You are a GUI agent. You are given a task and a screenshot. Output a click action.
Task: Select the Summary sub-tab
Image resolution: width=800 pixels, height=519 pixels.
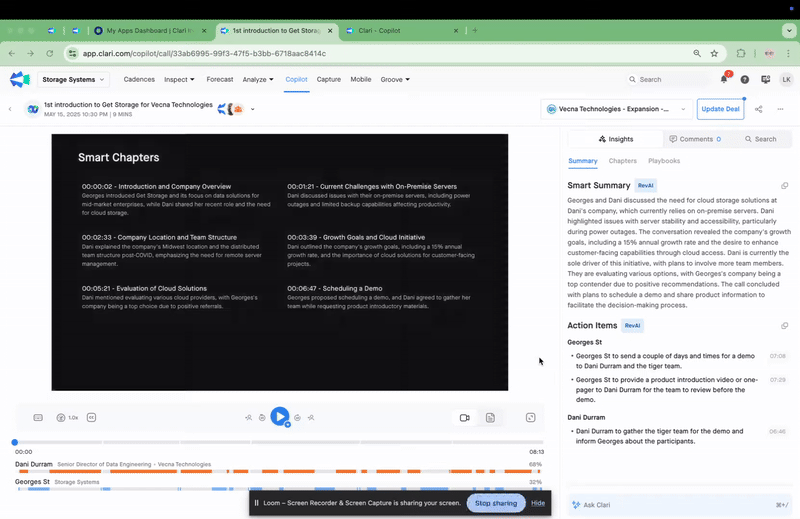pos(583,161)
